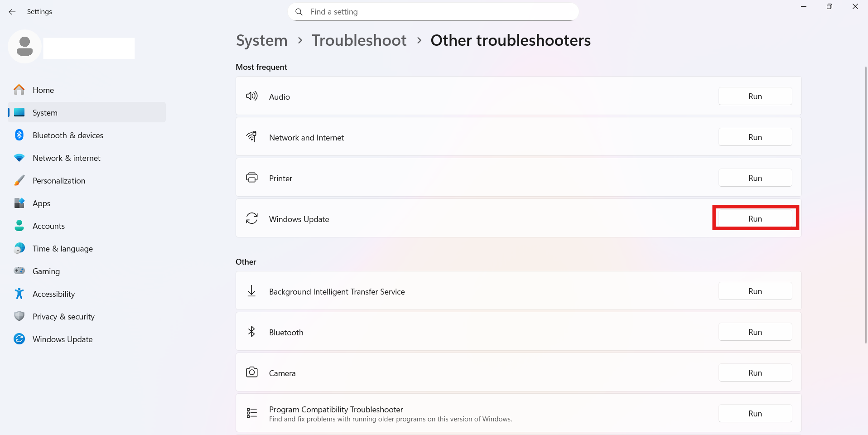
Task: Click the Bluetooth & devices sidebar icon
Action: tap(19, 135)
